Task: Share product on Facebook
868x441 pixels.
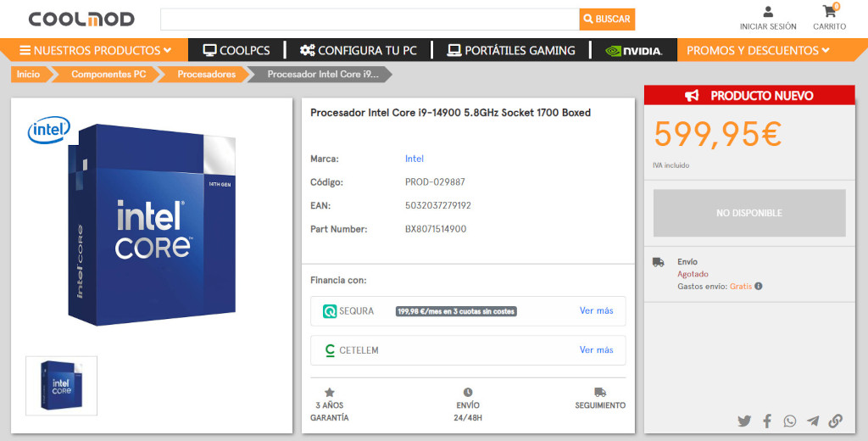Action: click(767, 421)
